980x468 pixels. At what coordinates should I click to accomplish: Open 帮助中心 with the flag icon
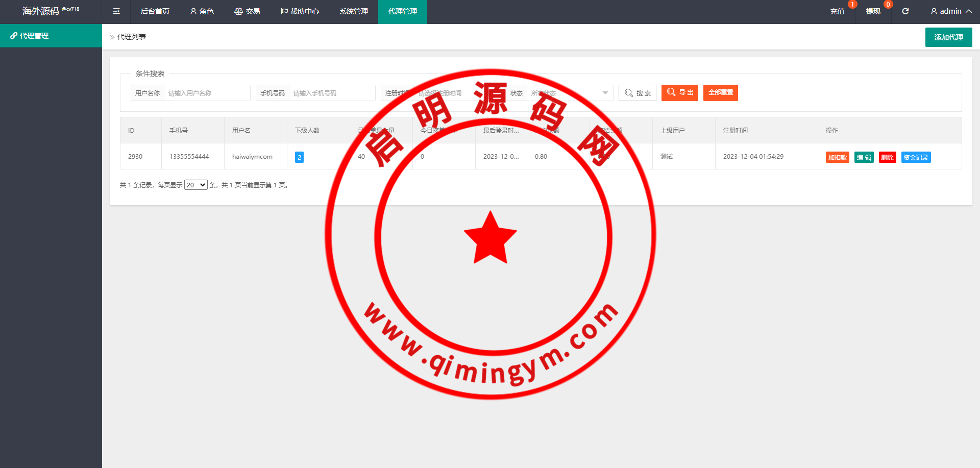(x=300, y=11)
